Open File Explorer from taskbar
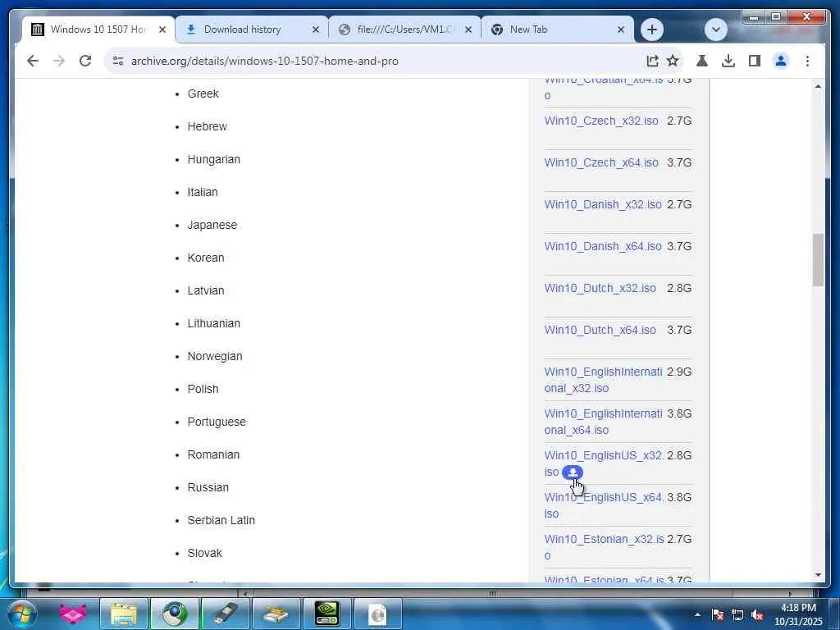Viewport: 840px width, 630px height. [124, 614]
